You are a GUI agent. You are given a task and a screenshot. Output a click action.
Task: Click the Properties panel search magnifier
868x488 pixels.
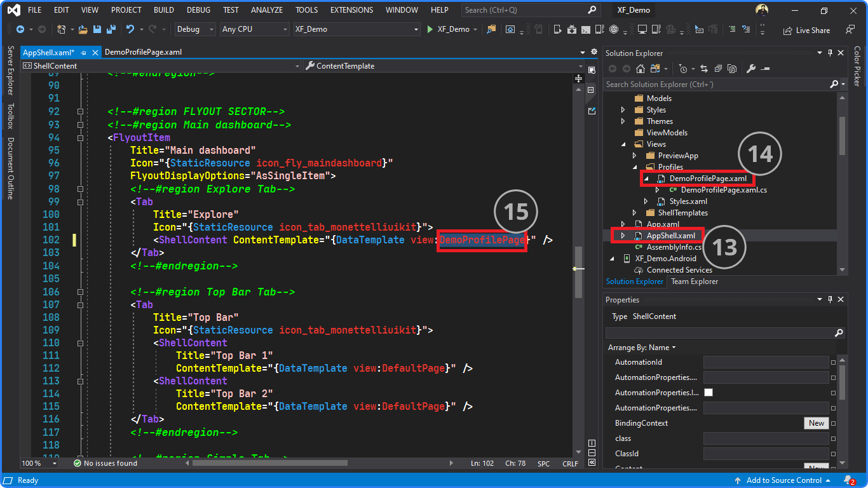pyautogui.click(x=839, y=332)
